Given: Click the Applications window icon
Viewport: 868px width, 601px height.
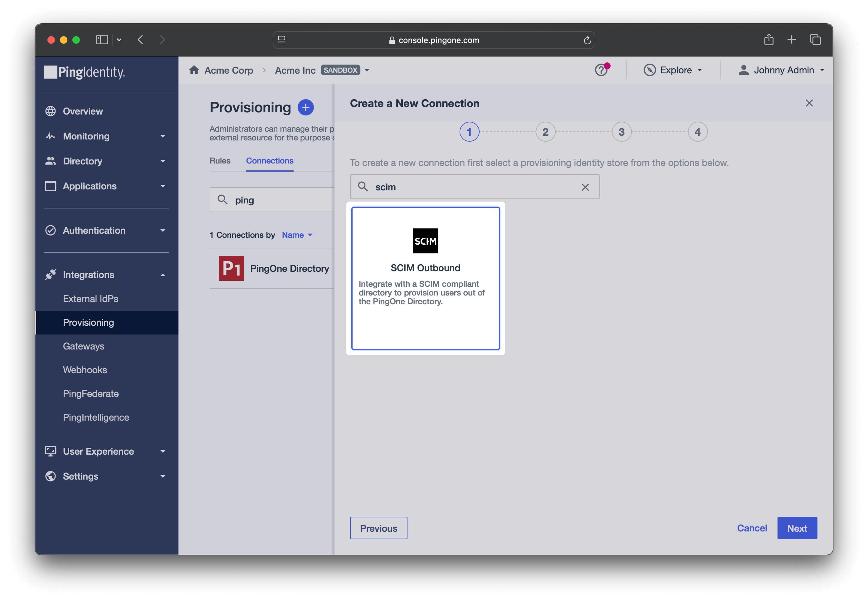Looking at the screenshot, I should point(51,186).
